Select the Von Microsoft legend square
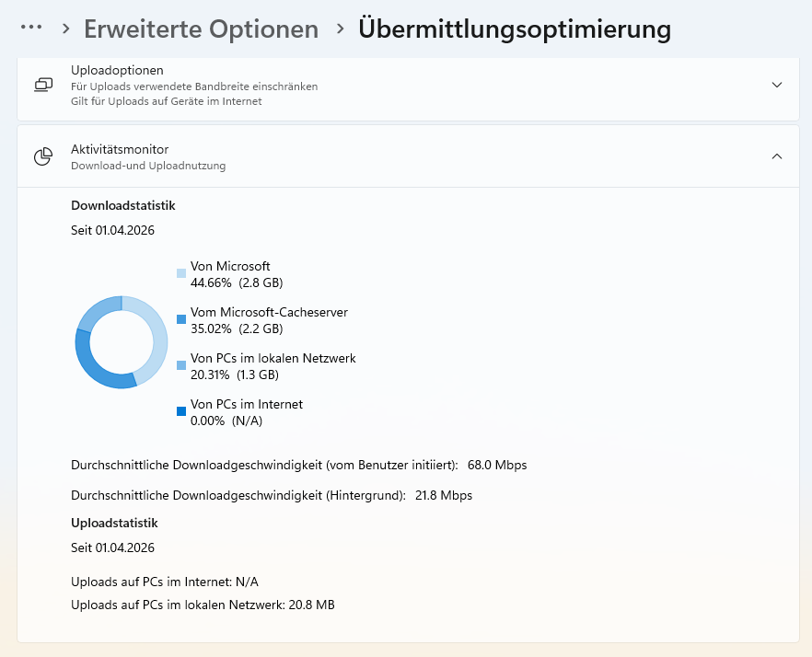Image resolution: width=812 pixels, height=657 pixels. 180,273
